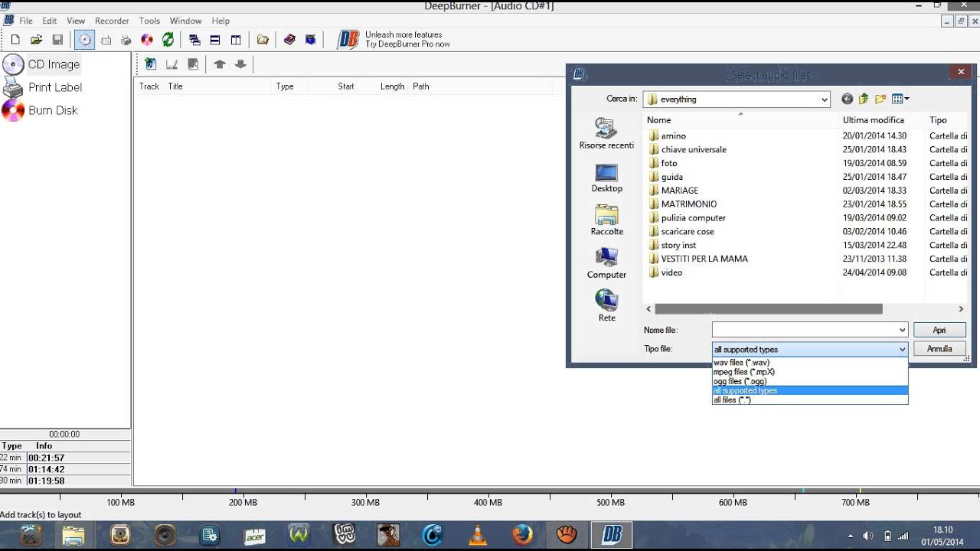Viewport: 980px width, 551px height.
Task: Click the burn disc toolbar icon
Action: (x=147, y=40)
